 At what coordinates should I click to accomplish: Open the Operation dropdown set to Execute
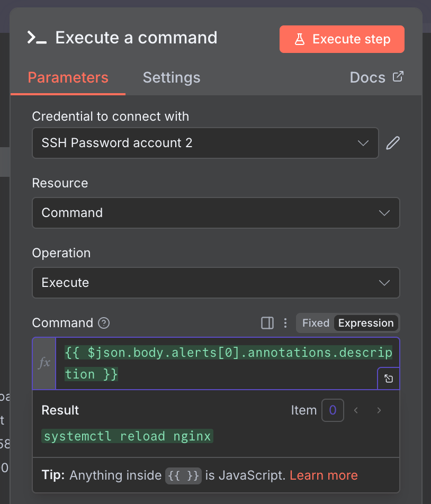click(x=215, y=283)
